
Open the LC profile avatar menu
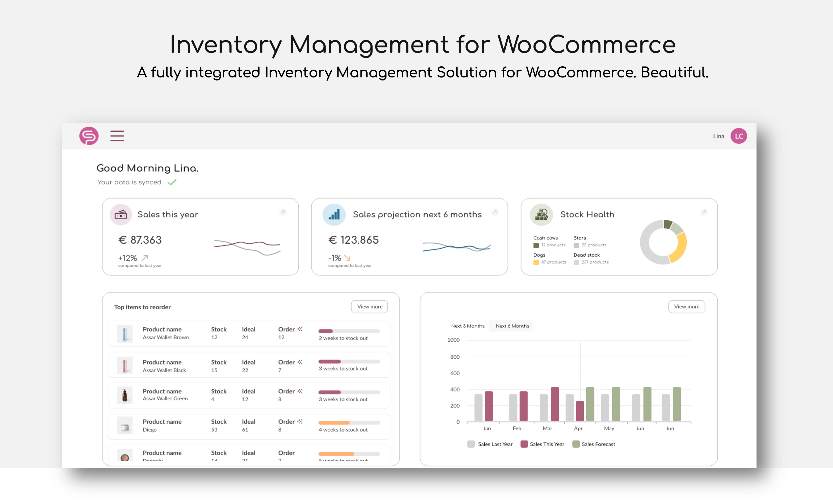[739, 136]
